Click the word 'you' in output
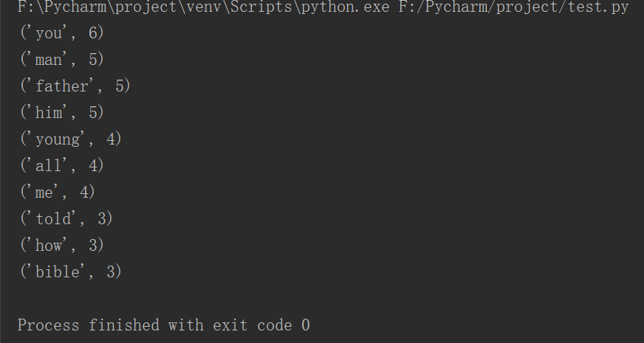The image size is (644, 343). pyautogui.click(x=49, y=33)
